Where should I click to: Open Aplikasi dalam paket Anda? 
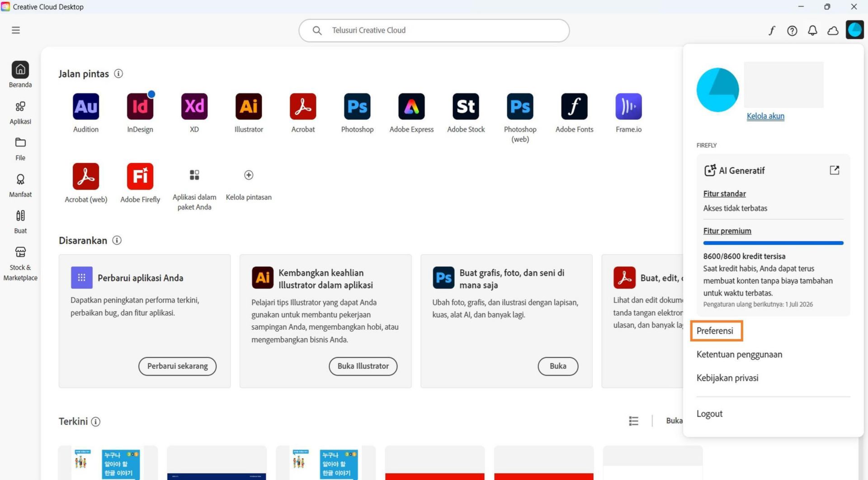tap(194, 175)
